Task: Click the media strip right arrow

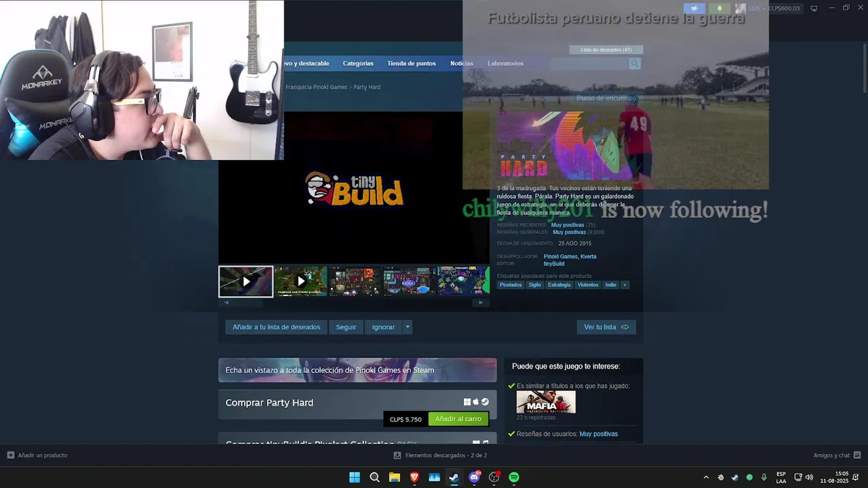Action: [x=481, y=302]
